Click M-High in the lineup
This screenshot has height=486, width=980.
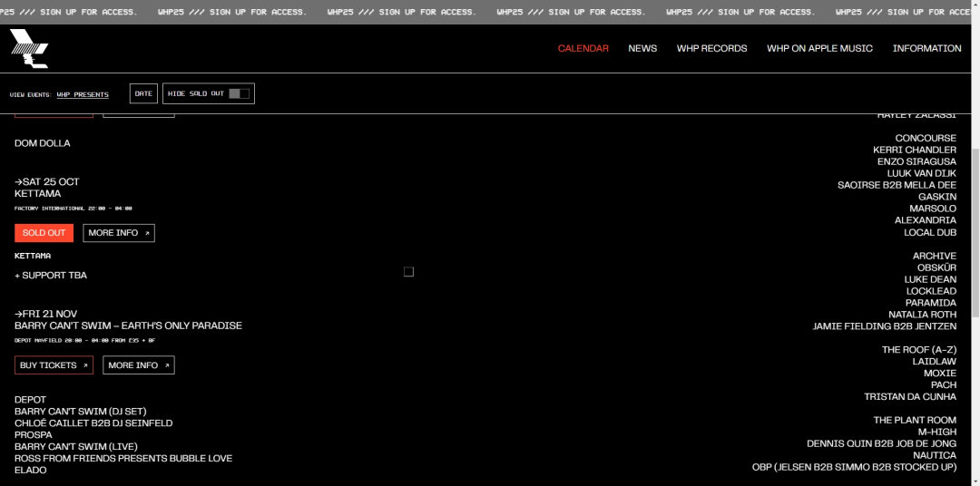(x=936, y=433)
